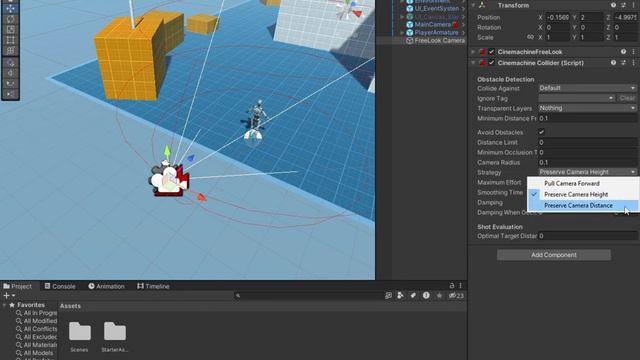Viewport: 640px width, 360px height.
Task: Click the scene orientation gizmo
Action: tap(347, 9)
